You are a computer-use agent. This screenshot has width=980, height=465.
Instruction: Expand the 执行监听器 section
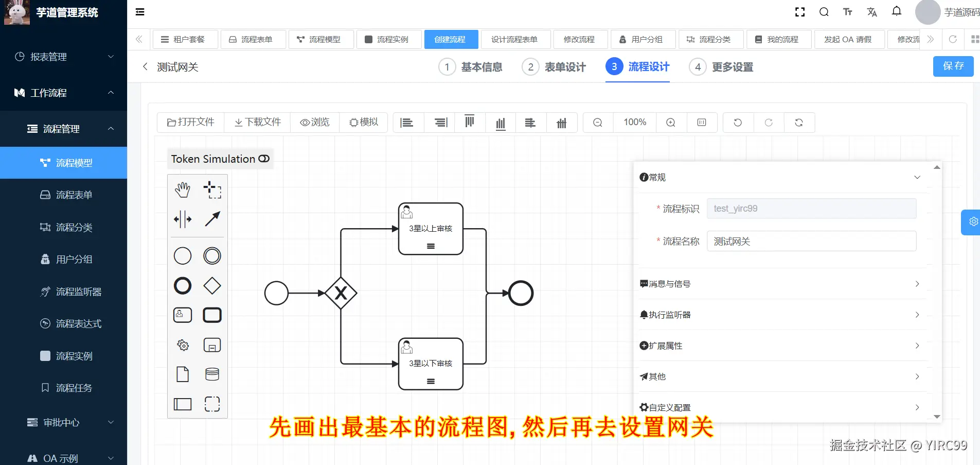point(916,315)
